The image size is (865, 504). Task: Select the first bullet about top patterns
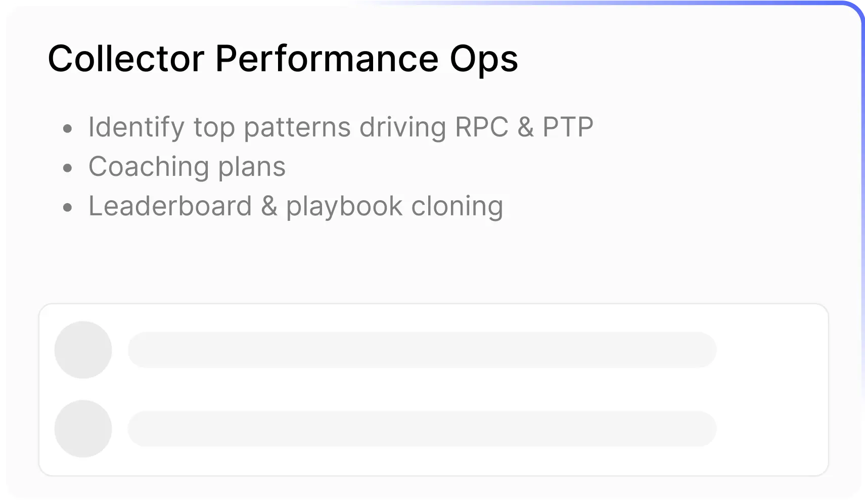[340, 126]
